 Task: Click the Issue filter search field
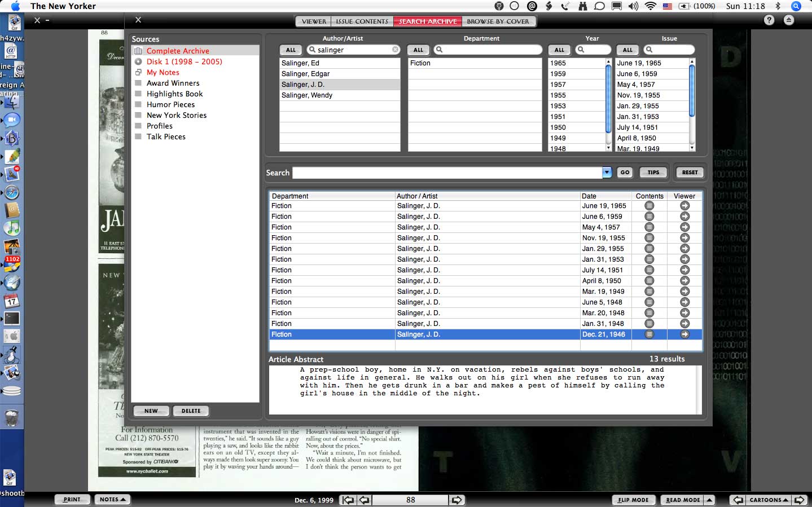tap(669, 50)
